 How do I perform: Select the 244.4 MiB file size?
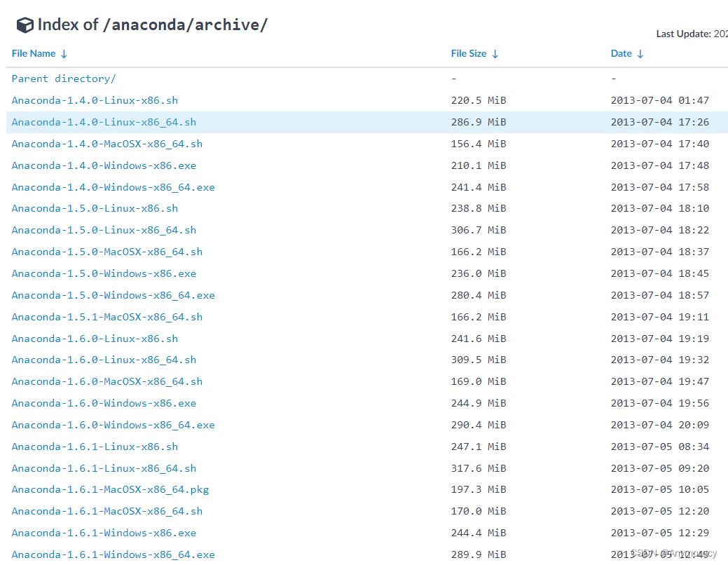479,533
